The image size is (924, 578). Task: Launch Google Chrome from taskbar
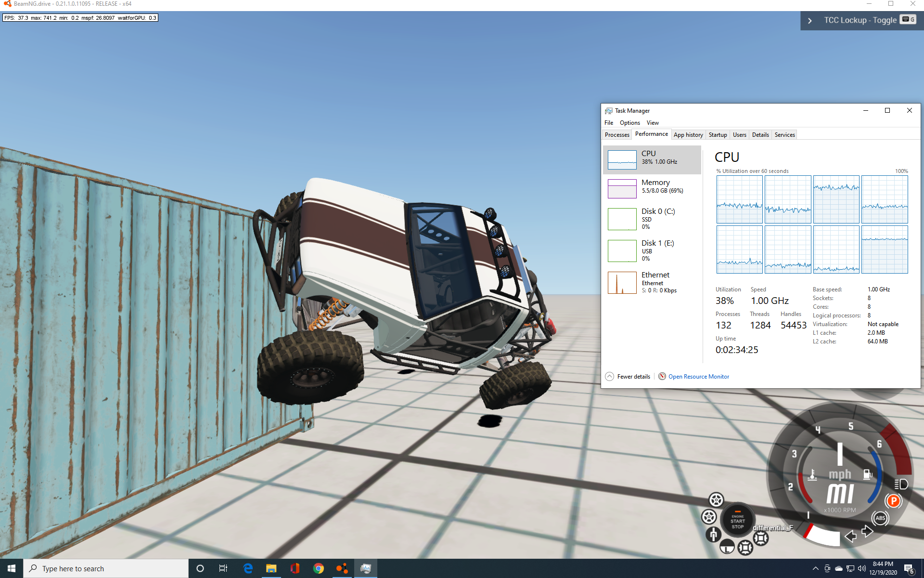click(x=319, y=568)
